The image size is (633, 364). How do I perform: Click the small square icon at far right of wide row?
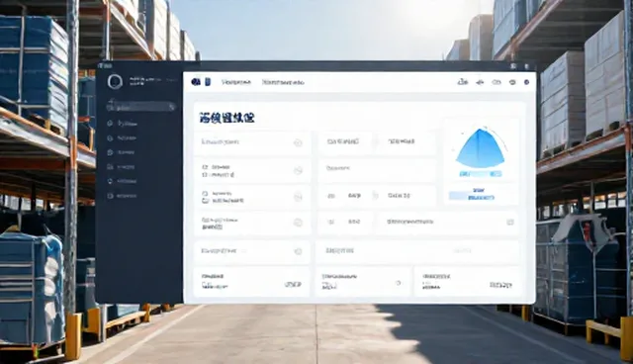coord(510,222)
